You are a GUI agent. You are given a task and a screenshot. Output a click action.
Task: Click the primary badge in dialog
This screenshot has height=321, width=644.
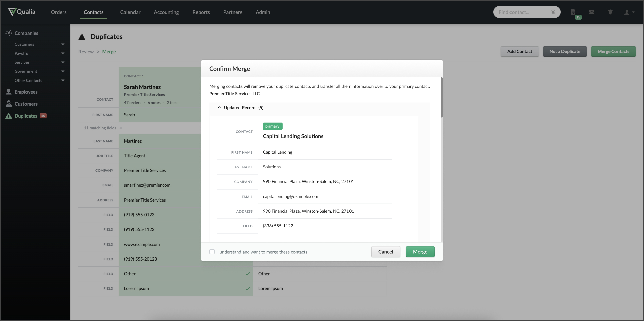point(272,126)
